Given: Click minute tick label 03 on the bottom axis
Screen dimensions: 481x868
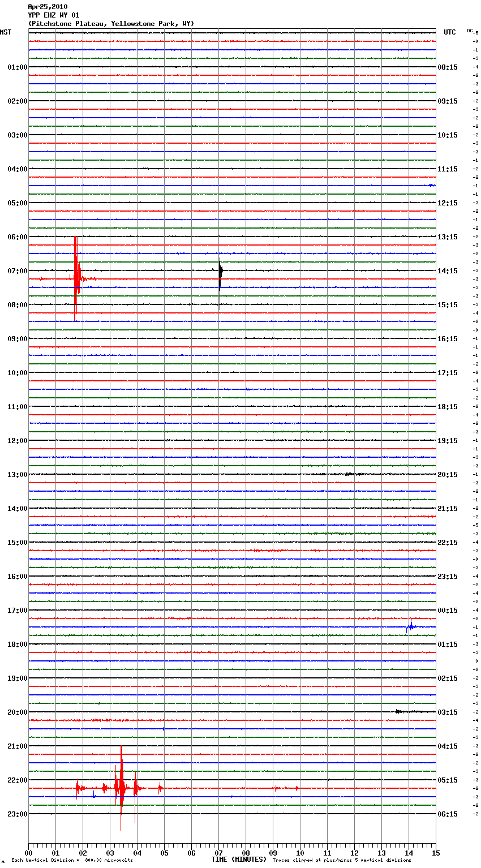Looking at the screenshot, I should tap(110, 853).
